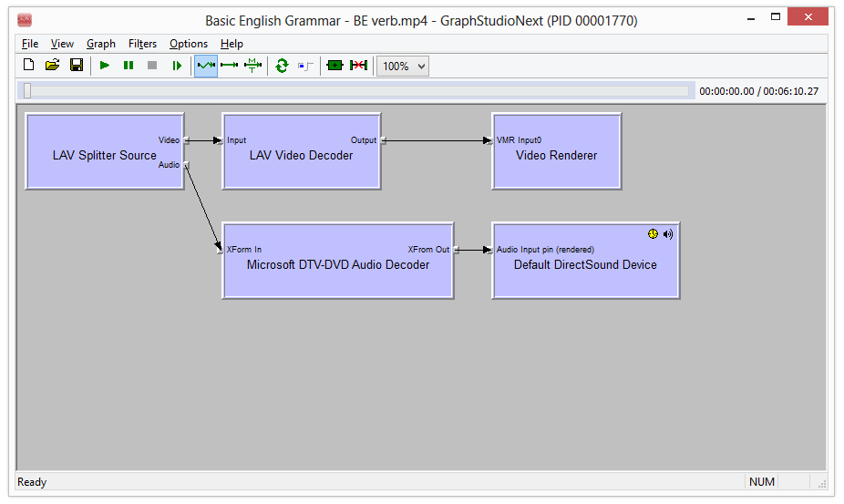This screenshot has width=844, height=504.
Task: Click the Output pin of LAV Video Decoder
Action: coord(383,140)
